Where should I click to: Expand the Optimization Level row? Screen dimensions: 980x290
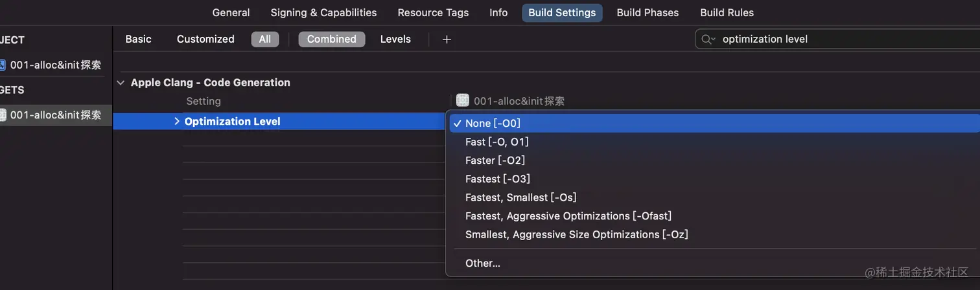click(x=177, y=121)
